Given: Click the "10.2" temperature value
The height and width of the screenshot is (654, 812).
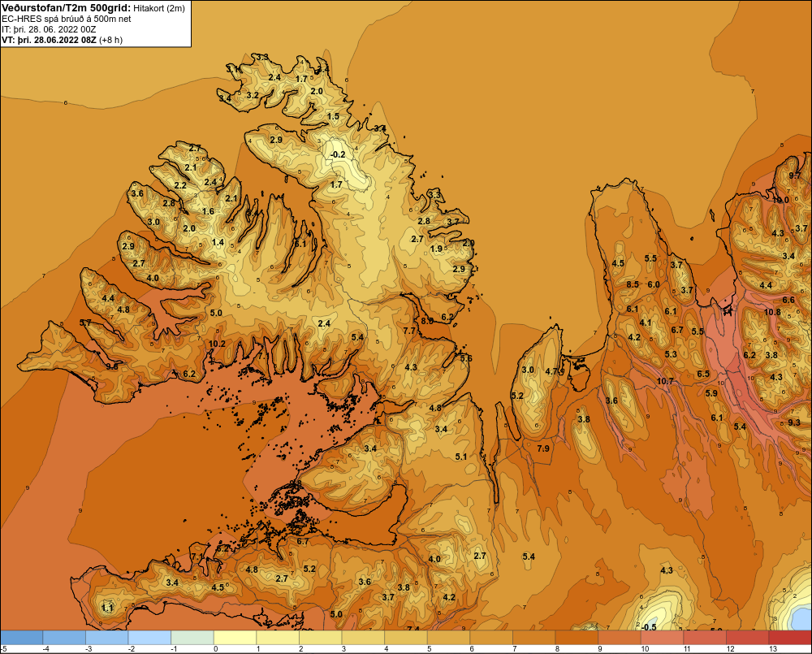Looking at the screenshot, I should point(217,344).
